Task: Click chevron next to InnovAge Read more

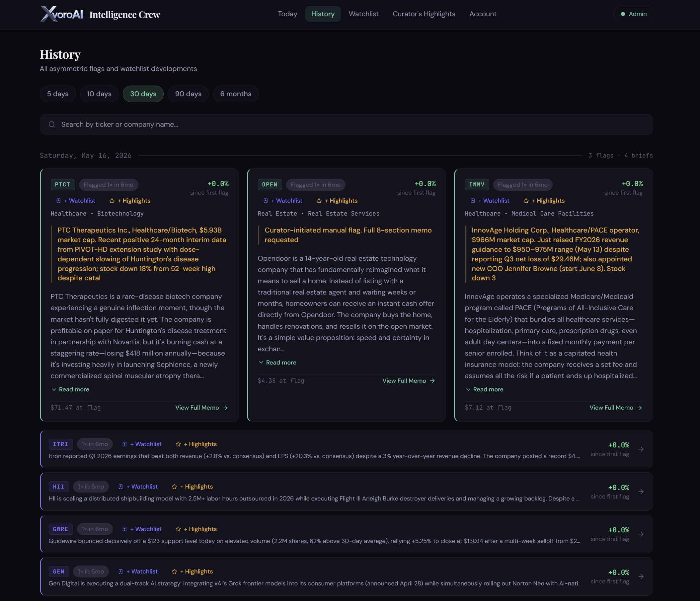Action: [x=468, y=390]
